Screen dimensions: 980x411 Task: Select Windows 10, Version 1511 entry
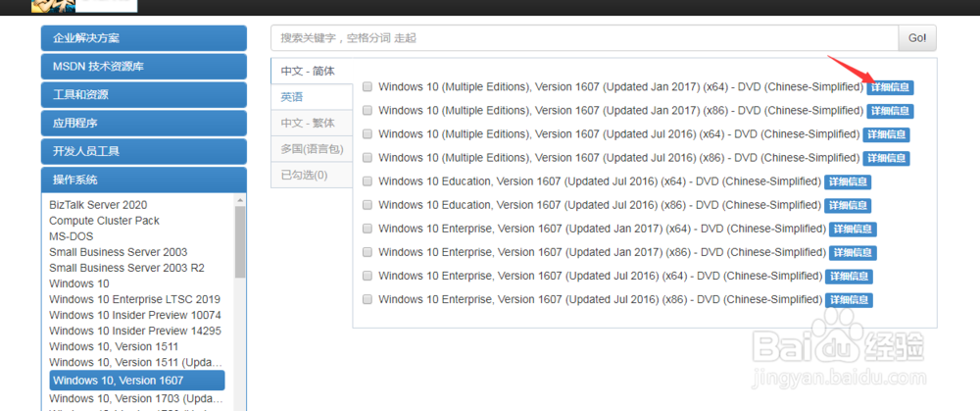click(x=114, y=346)
